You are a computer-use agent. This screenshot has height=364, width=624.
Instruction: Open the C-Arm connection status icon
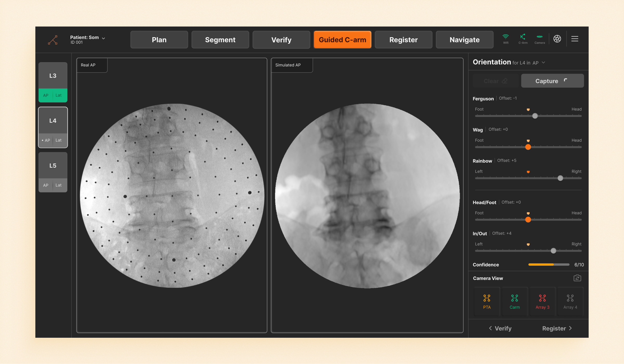pyautogui.click(x=523, y=39)
